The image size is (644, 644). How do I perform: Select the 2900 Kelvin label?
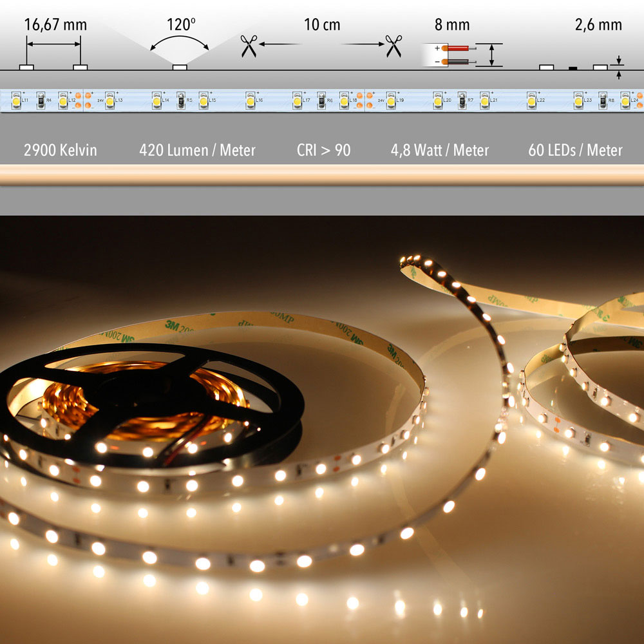60,150
